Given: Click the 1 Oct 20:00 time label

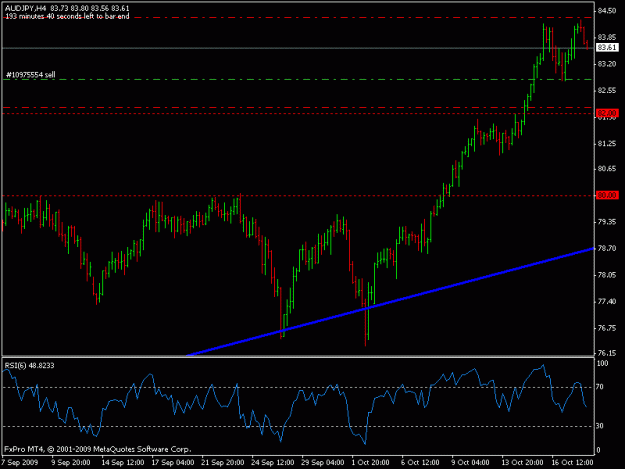Looking at the screenshot, I should pyautogui.click(x=370, y=462).
